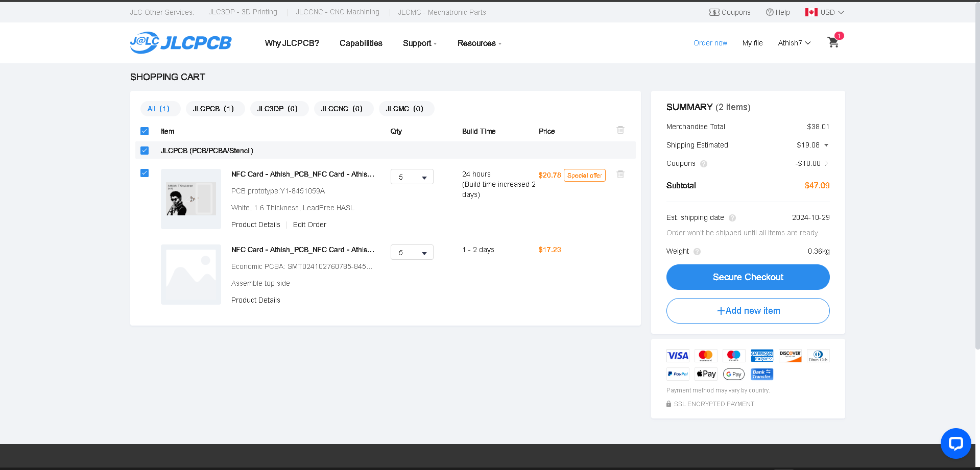
Task: Toggle the select-all Item checkbox
Action: coord(145,131)
